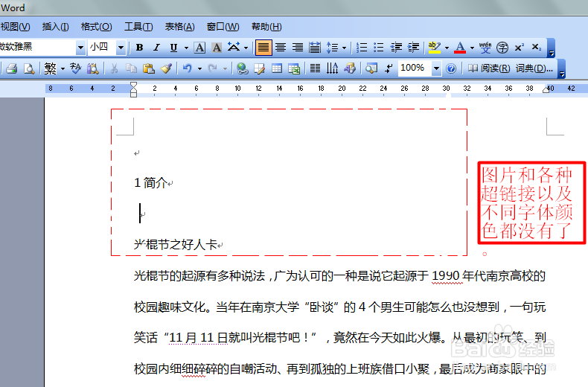Click enclosed characters icon
Viewport: 588px width, 387px height.
point(502,48)
